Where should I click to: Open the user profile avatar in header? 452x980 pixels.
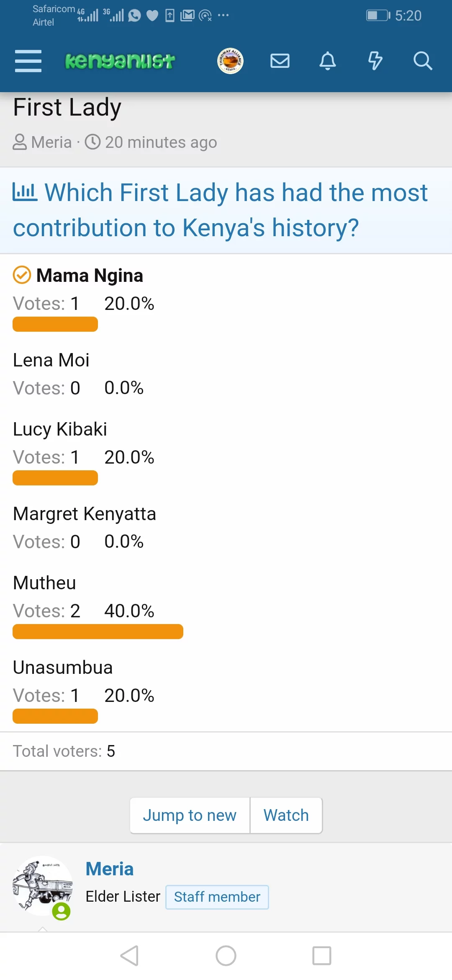[230, 61]
